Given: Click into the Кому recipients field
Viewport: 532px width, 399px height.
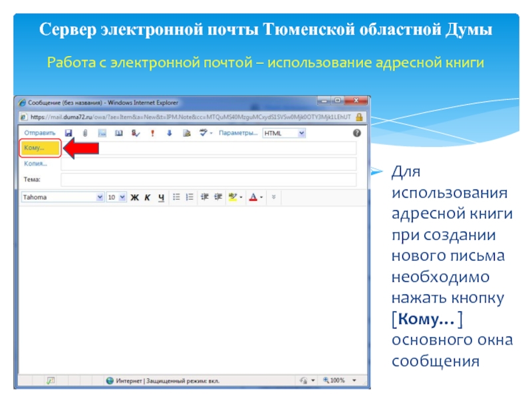Looking at the screenshot, I should tap(209, 148).
